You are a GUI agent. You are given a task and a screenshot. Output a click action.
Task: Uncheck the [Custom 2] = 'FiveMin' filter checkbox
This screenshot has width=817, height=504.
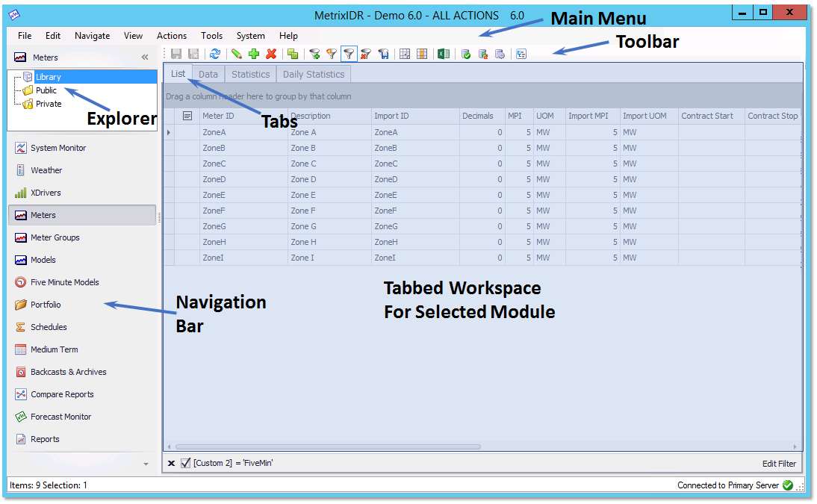(x=185, y=463)
